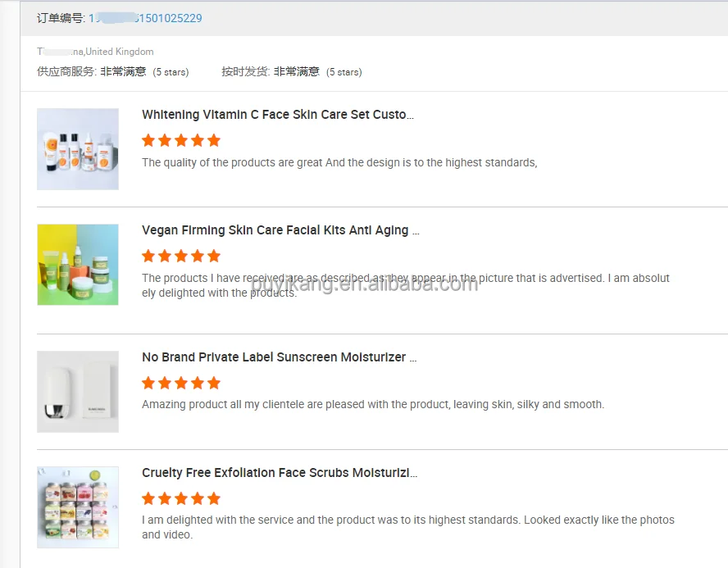
Task: Click first star of Vitamin C rating
Action: tap(148, 140)
